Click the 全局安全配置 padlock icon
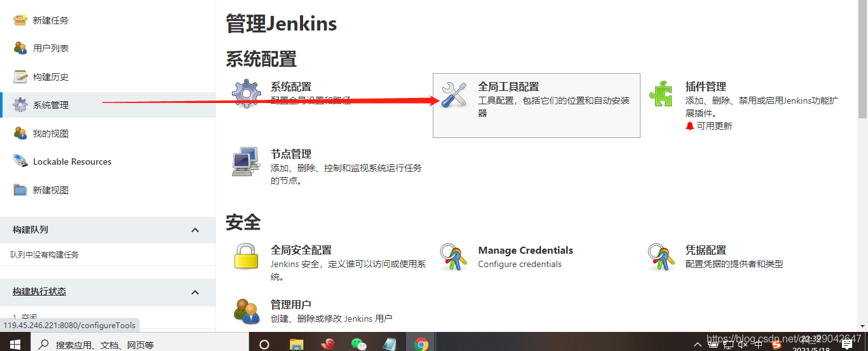Screen dimensions: 868x351 [247, 258]
